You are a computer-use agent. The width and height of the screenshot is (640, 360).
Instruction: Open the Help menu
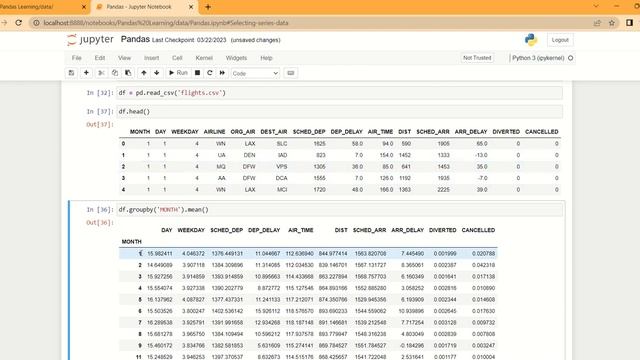266,58
